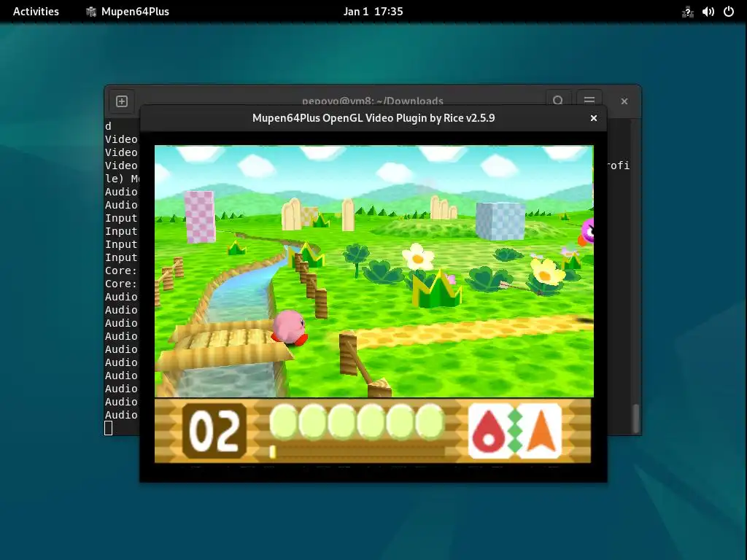Open the clock showing Jan 1 17:35
747x560 pixels.
point(373,12)
